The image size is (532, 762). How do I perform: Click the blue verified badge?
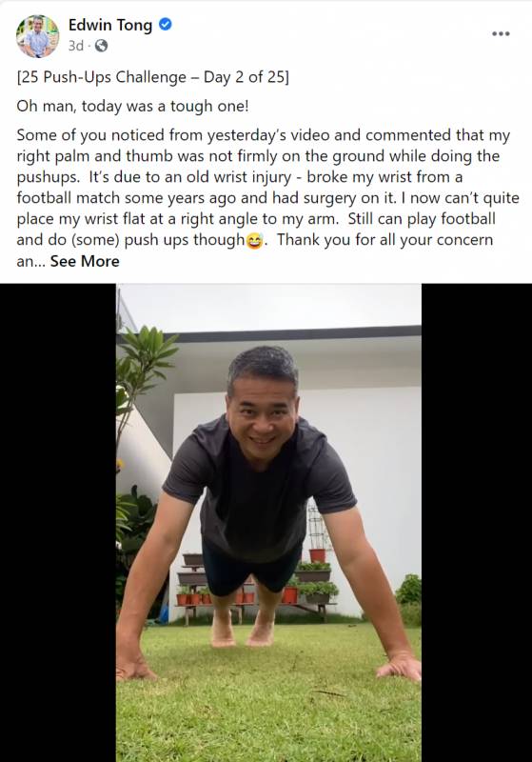point(165,24)
